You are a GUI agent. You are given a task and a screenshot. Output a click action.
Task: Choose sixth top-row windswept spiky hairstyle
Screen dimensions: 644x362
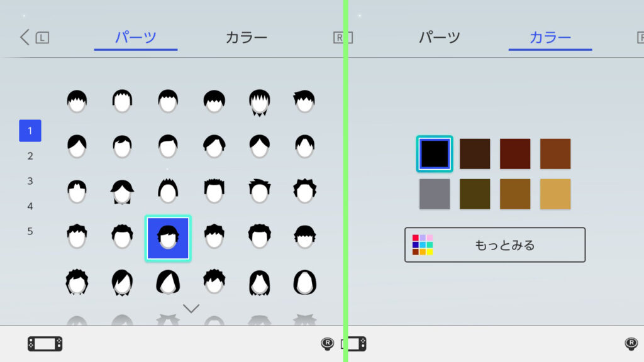[x=304, y=101]
